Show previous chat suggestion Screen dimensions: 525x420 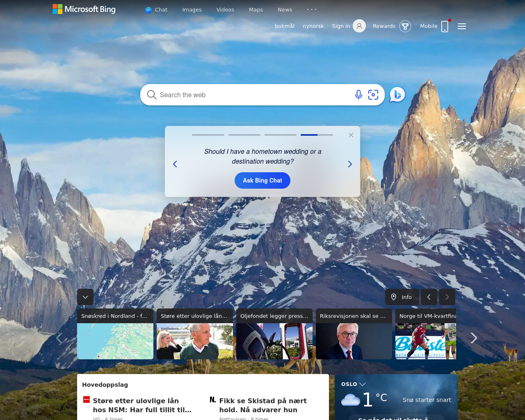pos(175,164)
